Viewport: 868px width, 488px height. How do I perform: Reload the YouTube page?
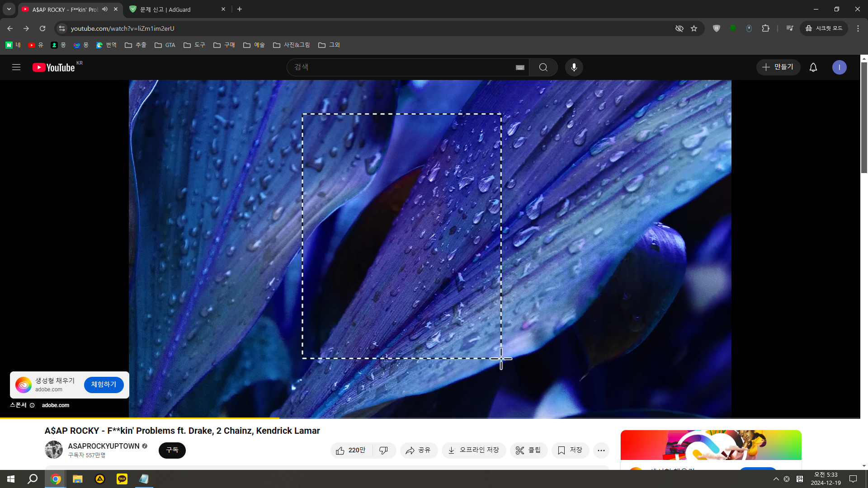pos(42,28)
